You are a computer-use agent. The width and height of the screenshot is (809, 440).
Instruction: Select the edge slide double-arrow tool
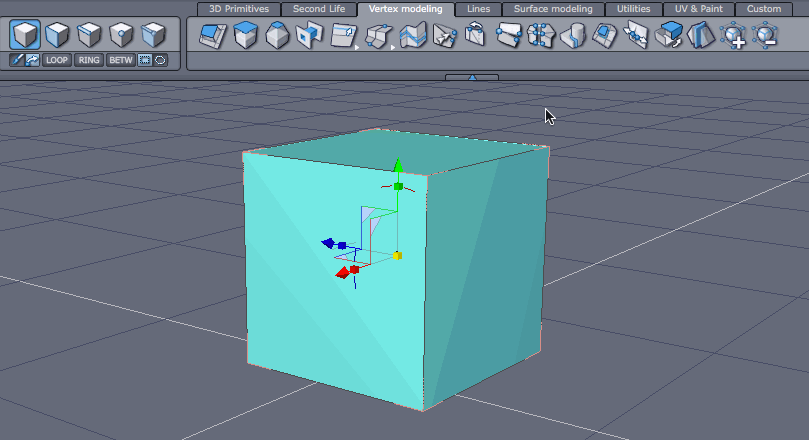tap(636, 36)
